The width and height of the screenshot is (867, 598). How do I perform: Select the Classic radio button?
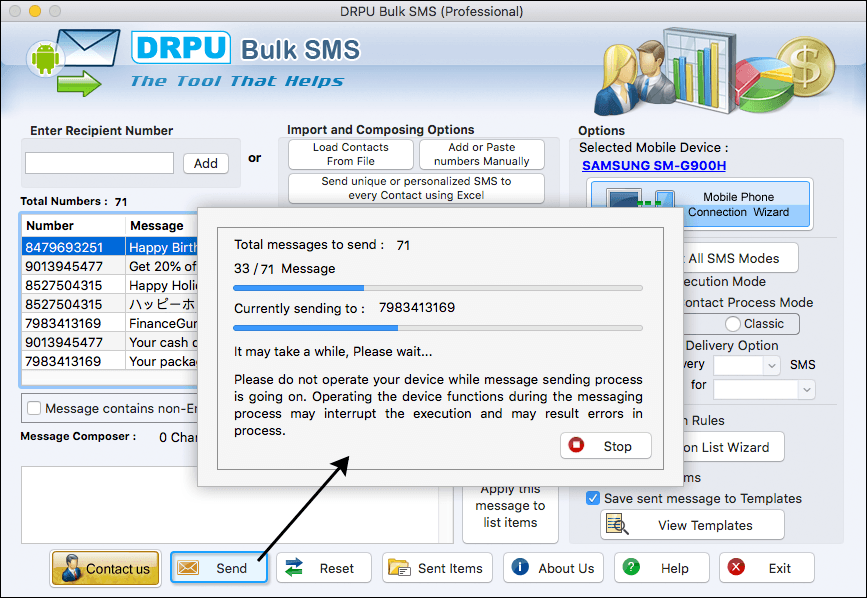(733, 324)
